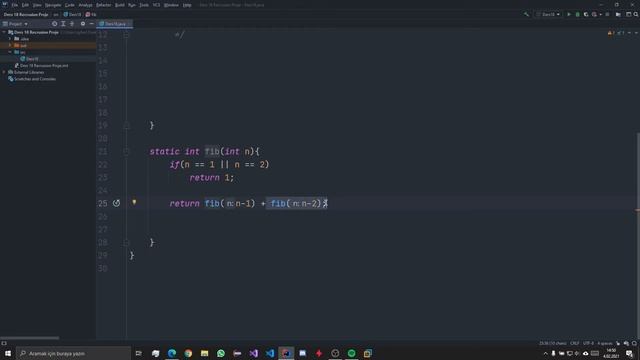Open the Project Structure folder icon
The width and height of the screenshot is (640, 360).
coord(618,14)
